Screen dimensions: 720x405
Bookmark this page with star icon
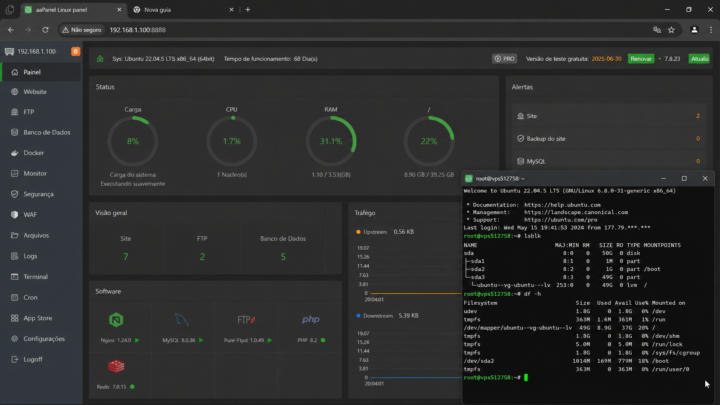[671, 30]
